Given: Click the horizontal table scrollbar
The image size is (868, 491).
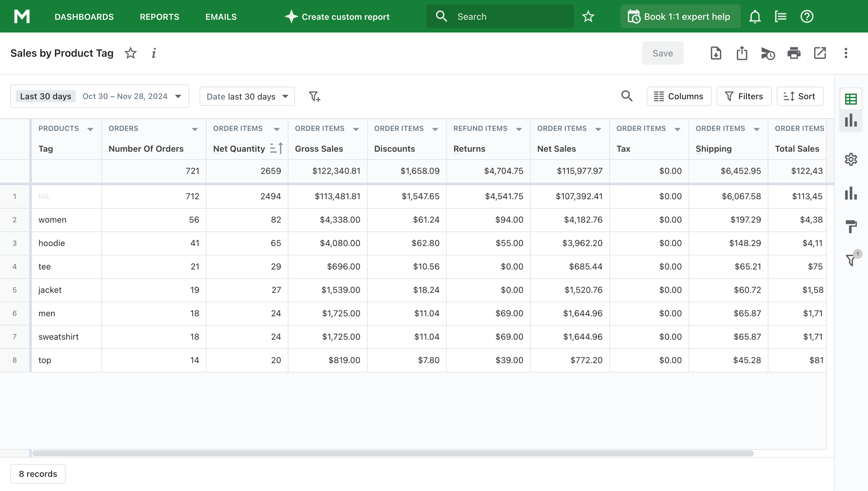Looking at the screenshot, I should point(393,453).
